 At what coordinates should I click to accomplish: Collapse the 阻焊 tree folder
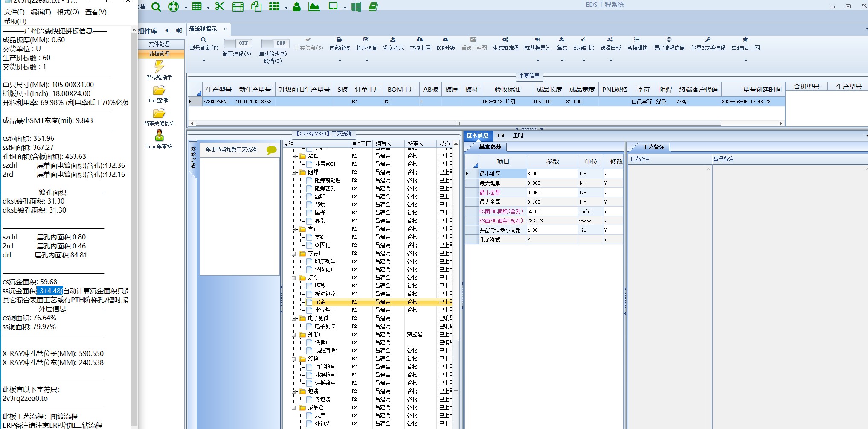(294, 172)
